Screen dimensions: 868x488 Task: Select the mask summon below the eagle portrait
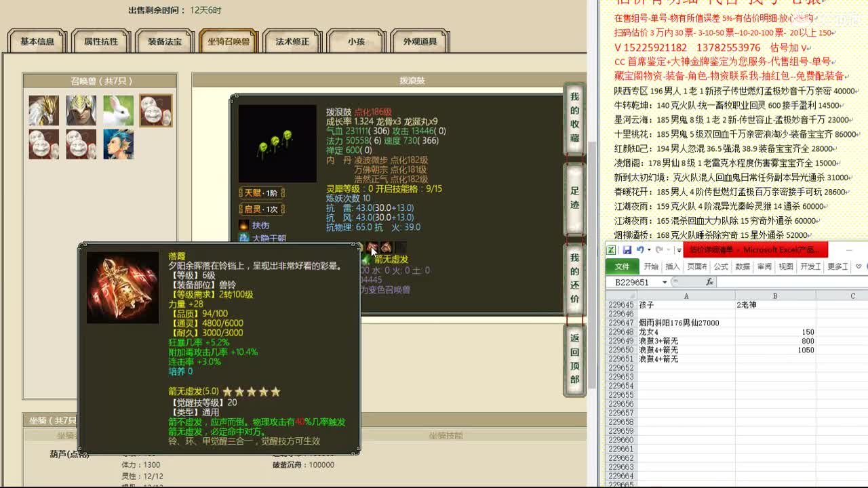pos(44,144)
